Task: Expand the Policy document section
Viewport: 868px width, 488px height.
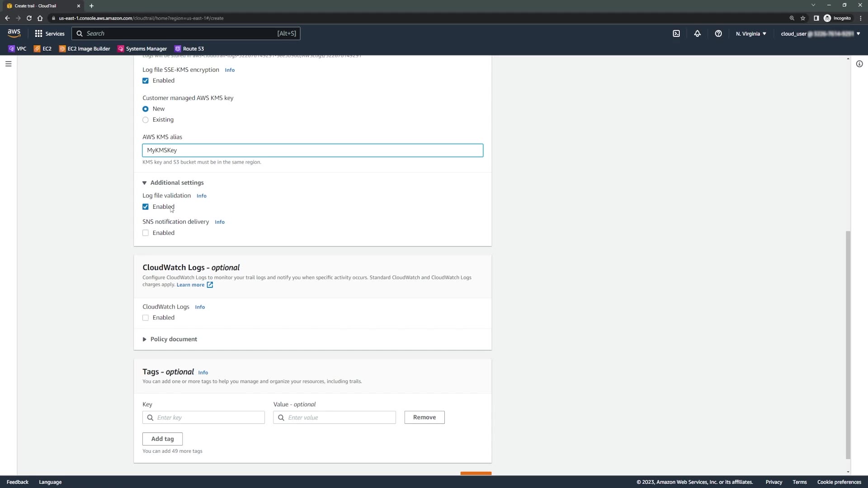Action: click(x=170, y=339)
